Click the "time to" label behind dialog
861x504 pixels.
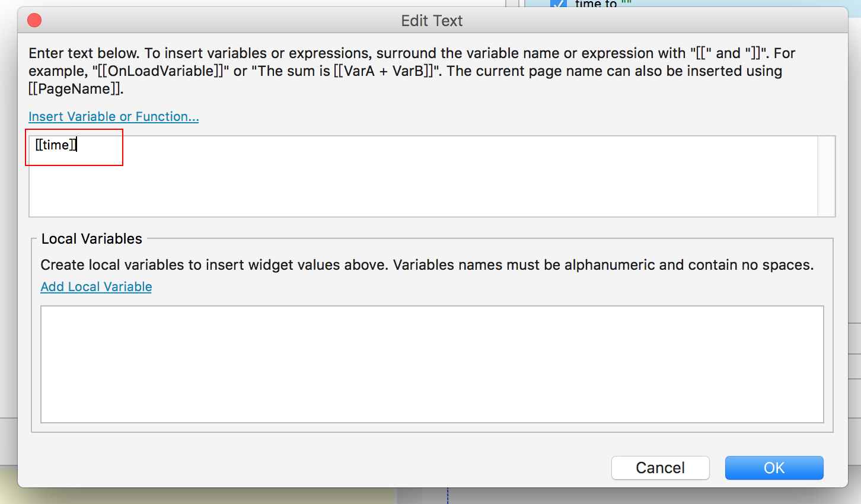tap(595, 4)
